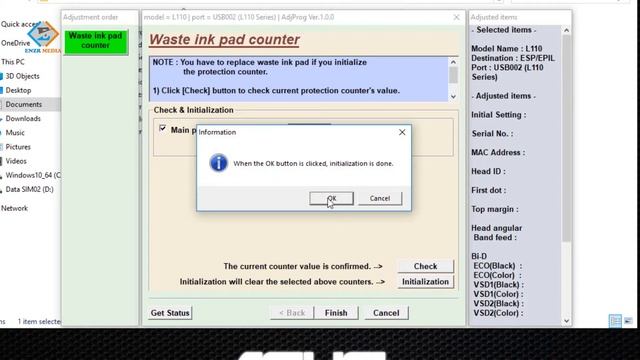
Task: Click 'Top margin :' in Adjusted items
Action: tap(495, 209)
